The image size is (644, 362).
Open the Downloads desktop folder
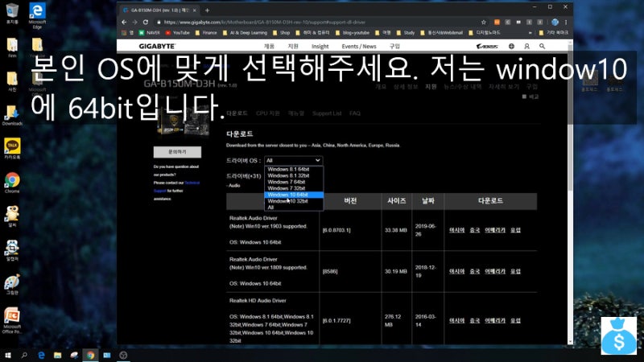click(12, 115)
